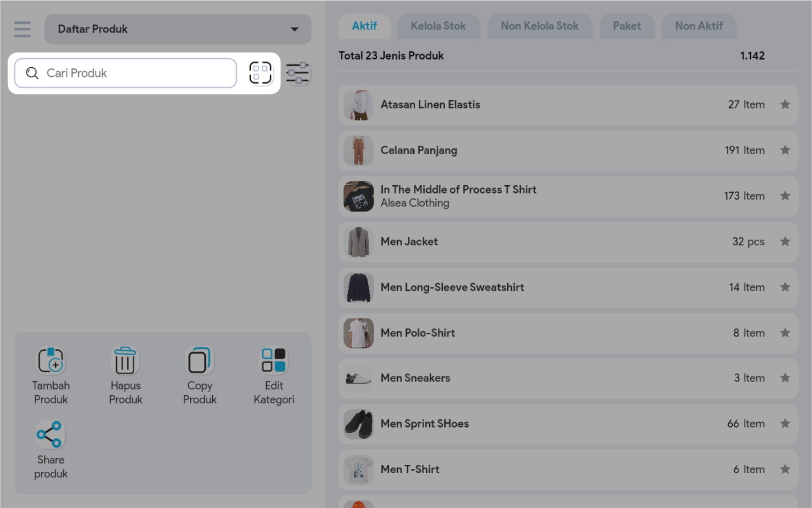812x508 pixels.
Task: Click the Cari Produk search field
Action: click(x=126, y=73)
